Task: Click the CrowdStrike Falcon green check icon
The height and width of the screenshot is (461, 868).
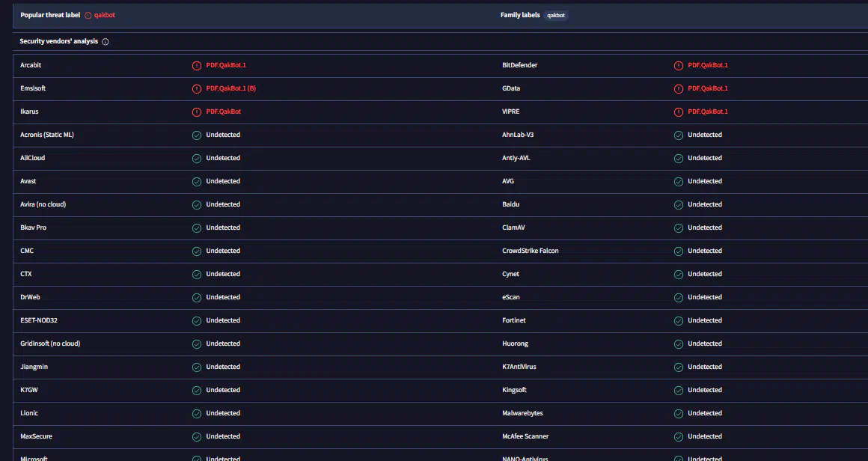Action: point(679,251)
